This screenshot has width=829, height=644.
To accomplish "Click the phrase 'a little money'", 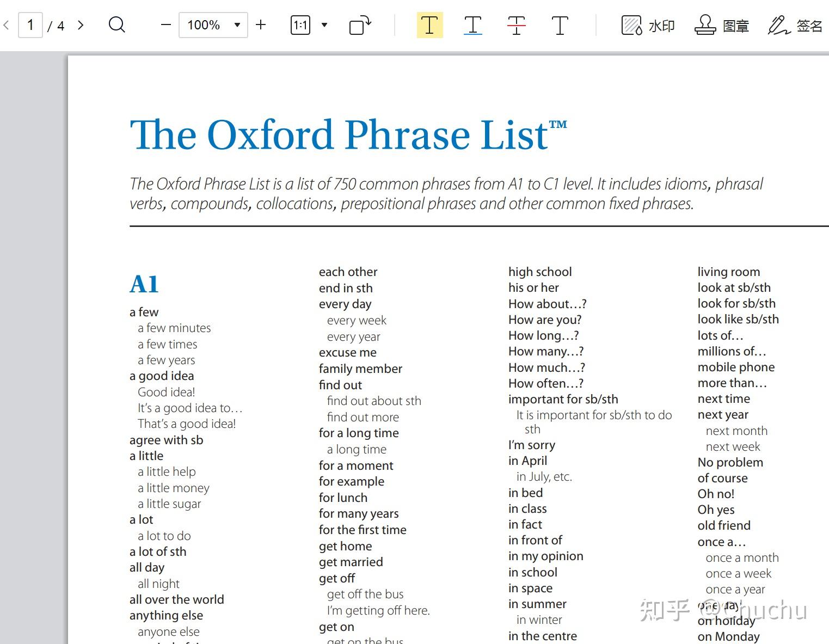I will 174,488.
